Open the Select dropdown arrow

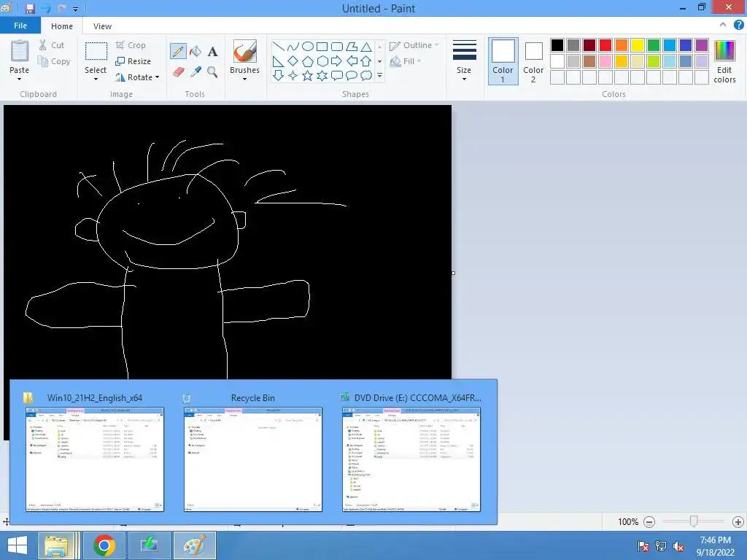(96, 79)
